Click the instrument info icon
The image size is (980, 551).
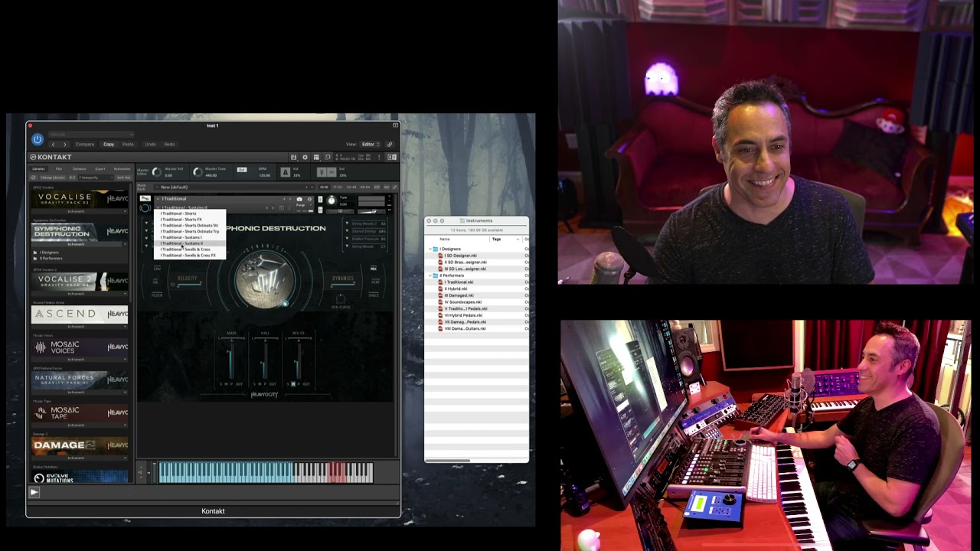pyautogui.click(x=309, y=199)
